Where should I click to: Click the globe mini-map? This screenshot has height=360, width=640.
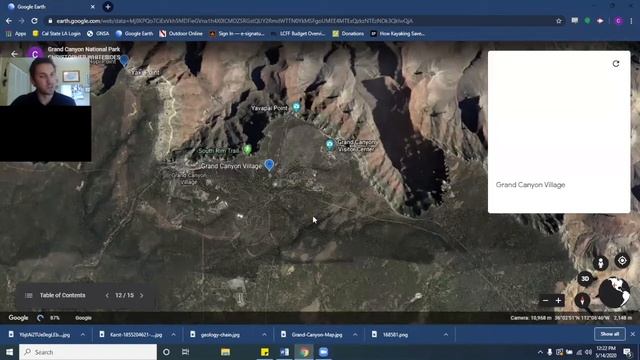click(614, 292)
